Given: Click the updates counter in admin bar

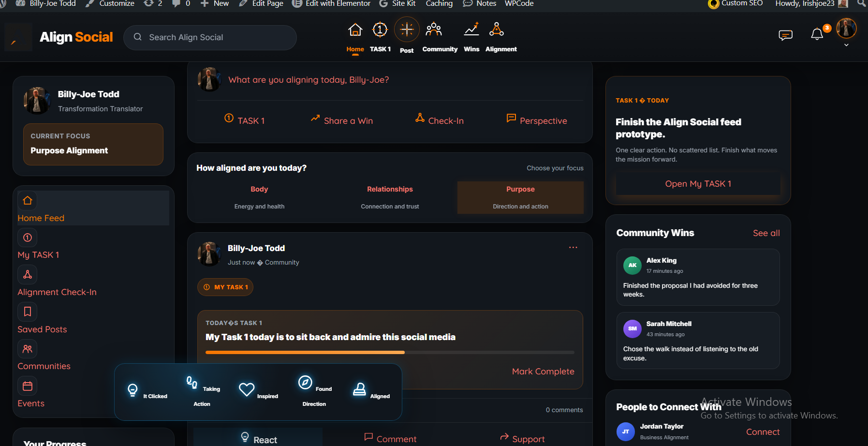Looking at the screenshot, I should pyautogui.click(x=153, y=3).
